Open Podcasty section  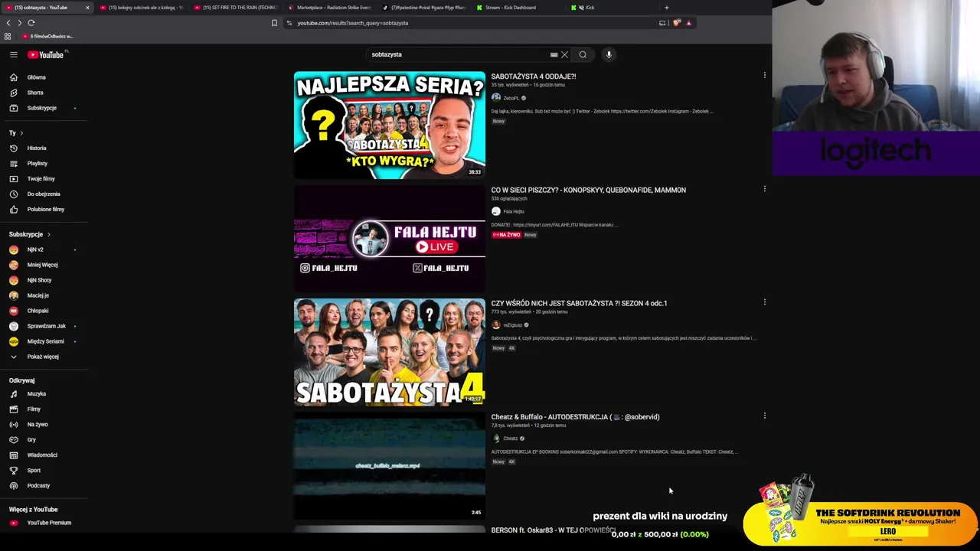click(x=38, y=485)
